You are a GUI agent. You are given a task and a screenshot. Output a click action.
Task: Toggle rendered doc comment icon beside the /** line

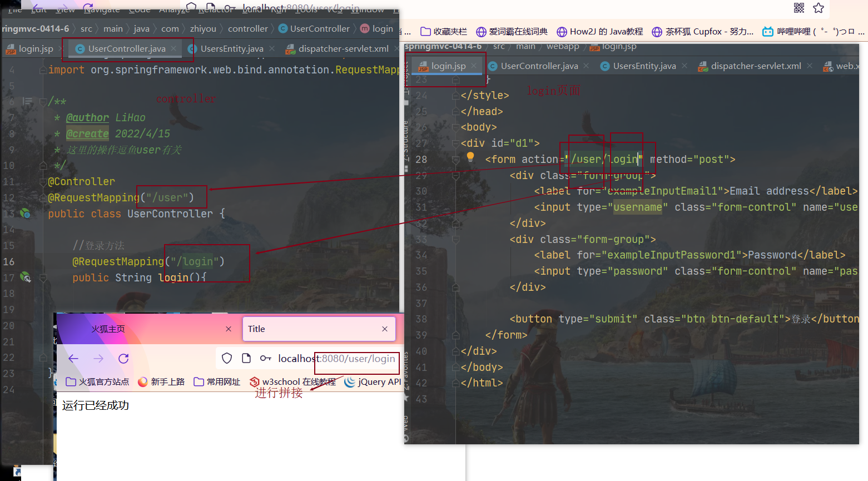click(27, 101)
